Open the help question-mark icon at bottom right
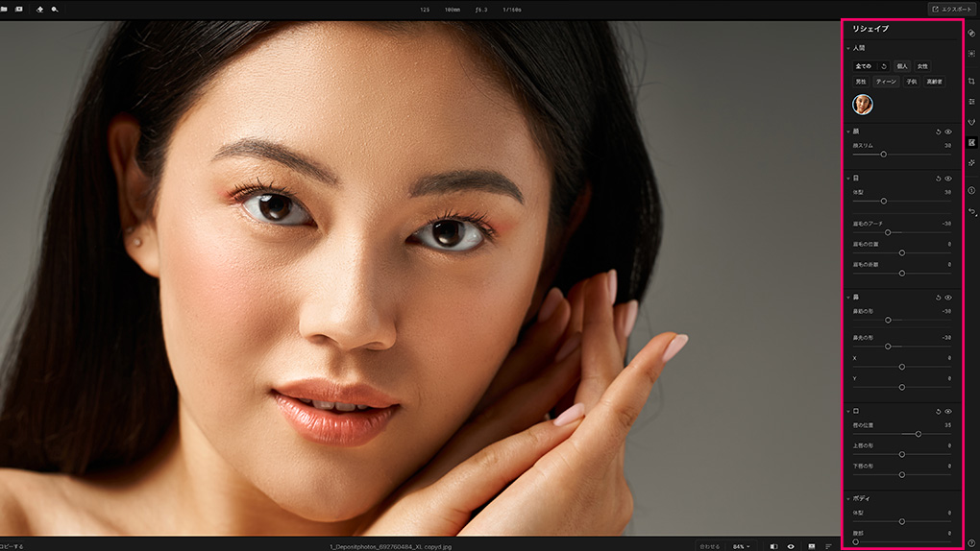 pyautogui.click(x=971, y=543)
